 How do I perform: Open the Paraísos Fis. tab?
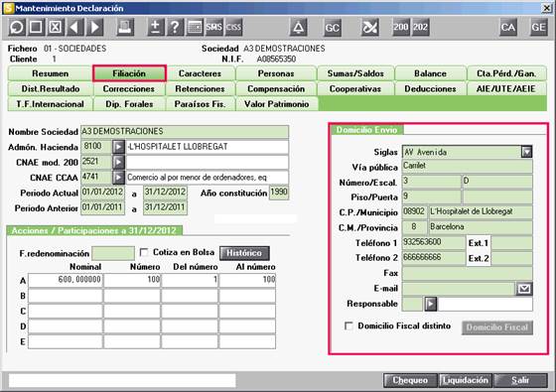click(x=200, y=104)
